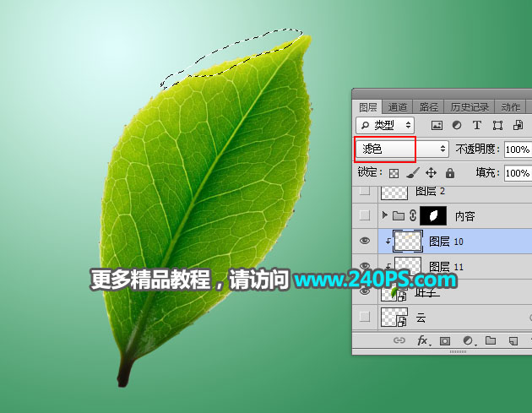Click the 不透明度 100% value field
Viewport: 532px width, 413px height.
pyautogui.click(x=518, y=149)
